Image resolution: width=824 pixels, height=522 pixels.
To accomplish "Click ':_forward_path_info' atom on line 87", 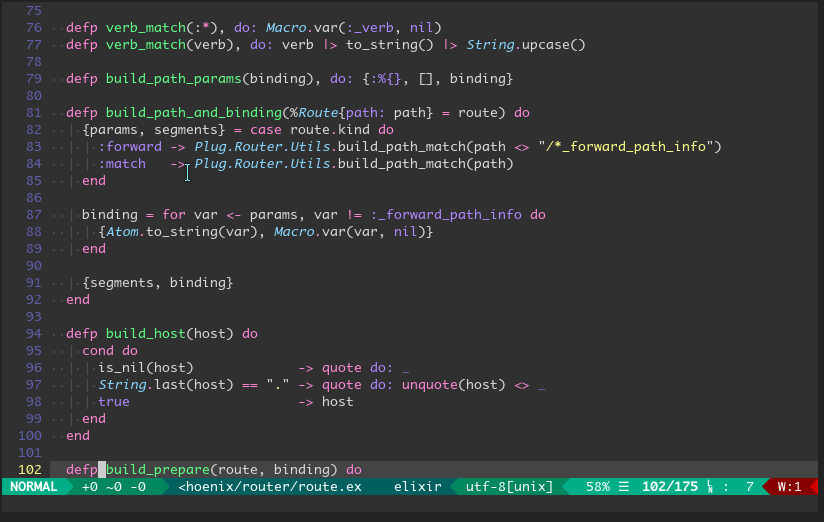I will (446, 214).
